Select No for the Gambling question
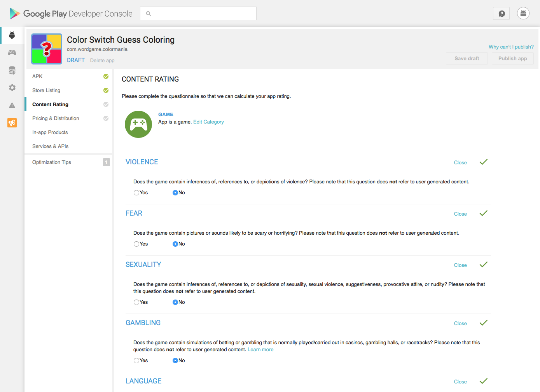Viewport: 540px width, 392px height. pyautogui.click(x=175, y=361)
